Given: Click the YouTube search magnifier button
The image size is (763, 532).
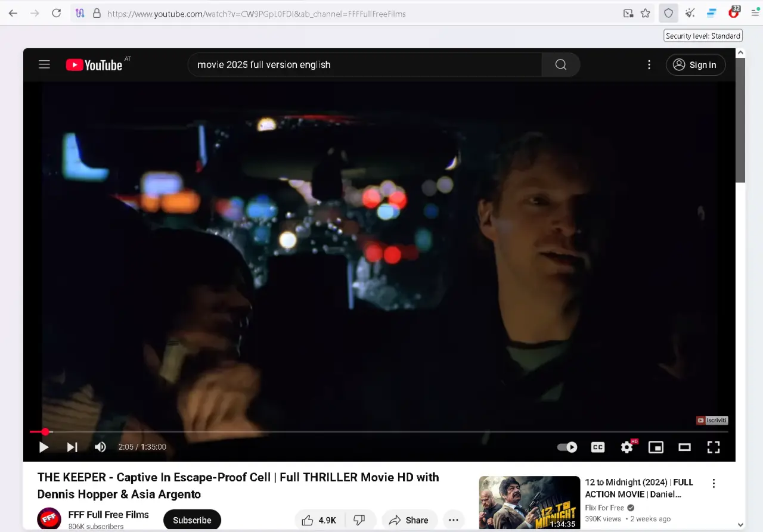Looking at the screenshot, I should pos(561,64).
